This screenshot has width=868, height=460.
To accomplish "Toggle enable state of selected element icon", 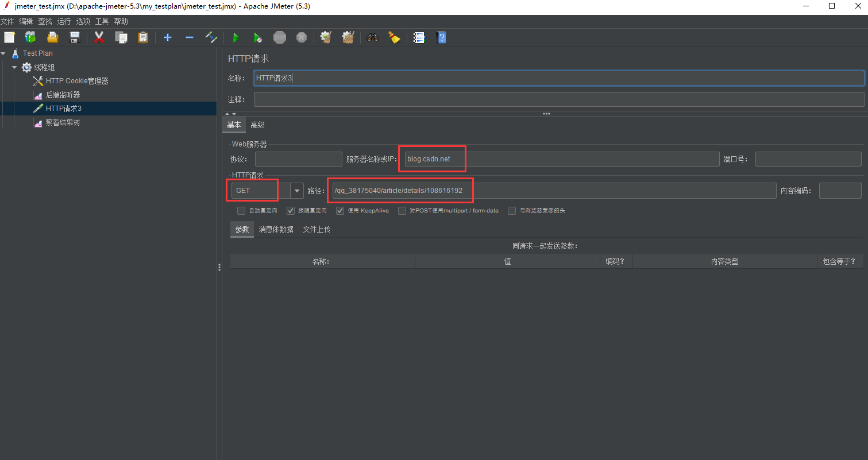I will 211,37.
